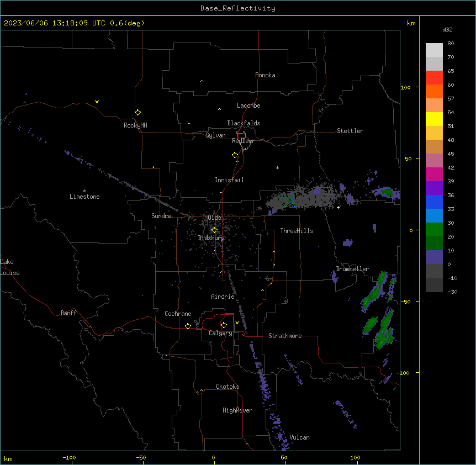
Task: Select the Vulcan label
Action: 300,437
